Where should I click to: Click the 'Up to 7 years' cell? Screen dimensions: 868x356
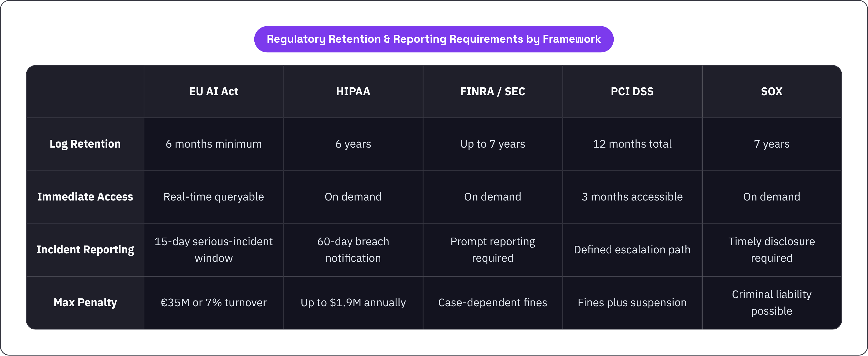click(493, 144)
